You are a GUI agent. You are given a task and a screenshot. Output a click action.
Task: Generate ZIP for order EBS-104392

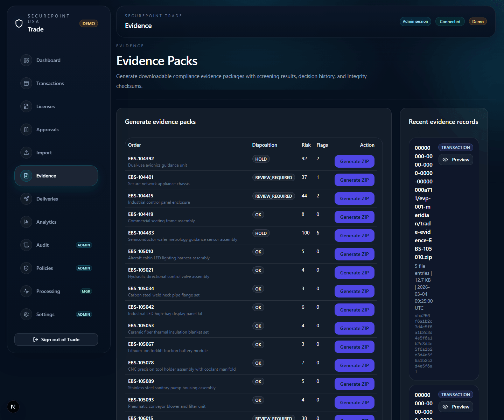355,161
